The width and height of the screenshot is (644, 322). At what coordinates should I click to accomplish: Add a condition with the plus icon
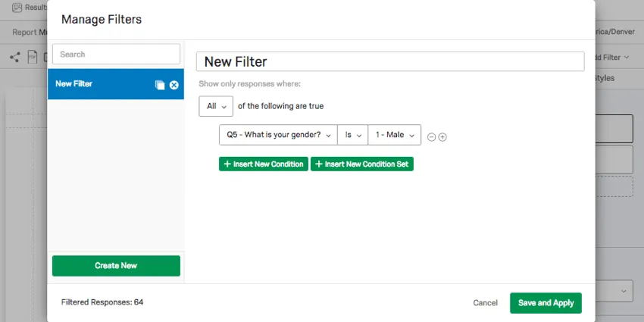(x=442, y=137)
